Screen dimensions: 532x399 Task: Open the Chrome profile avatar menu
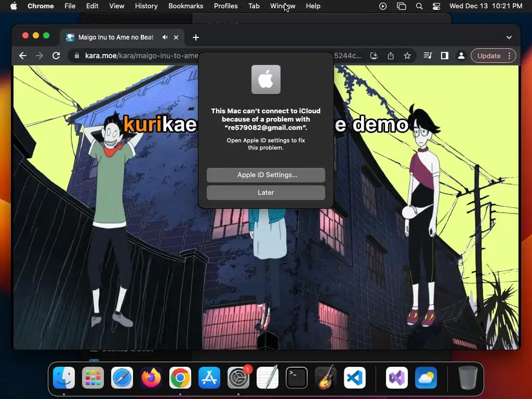(x=461, y=56)
